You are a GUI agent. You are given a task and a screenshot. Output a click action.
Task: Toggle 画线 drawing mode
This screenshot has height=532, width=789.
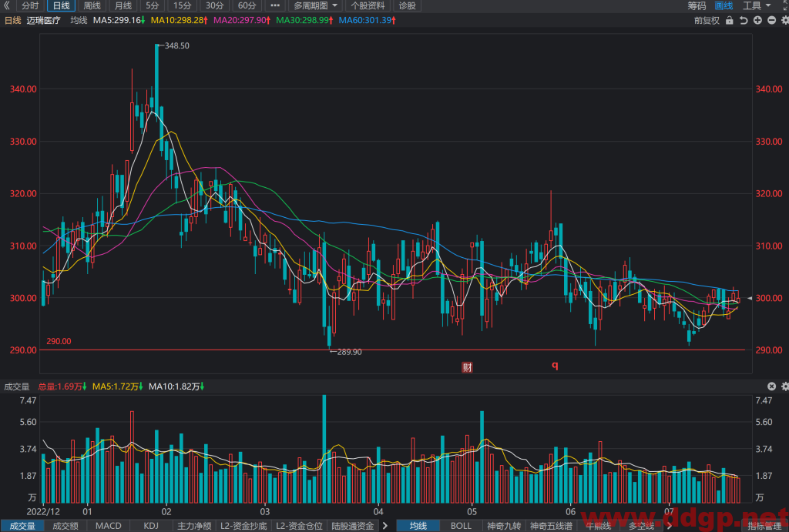pos(724,5)
